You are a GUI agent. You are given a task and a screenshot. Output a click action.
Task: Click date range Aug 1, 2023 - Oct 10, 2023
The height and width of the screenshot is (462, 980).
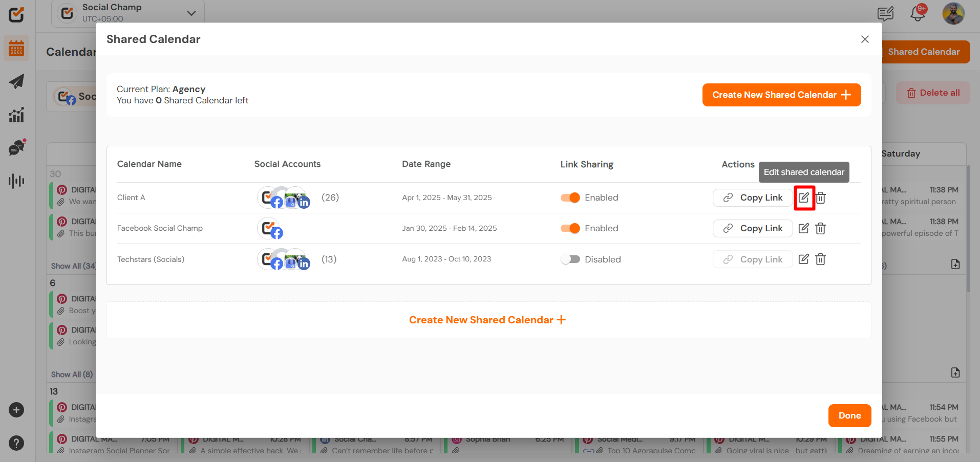click(x=446, y=259)
